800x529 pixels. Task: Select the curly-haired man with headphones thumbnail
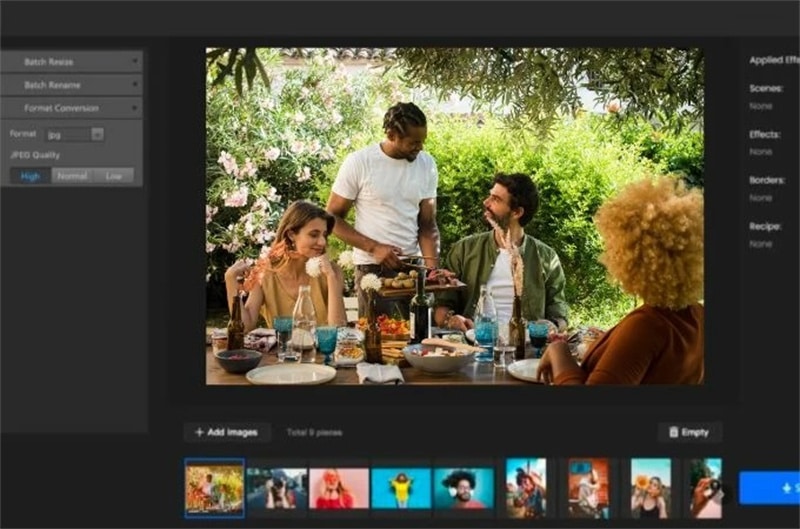coord(464,488)
